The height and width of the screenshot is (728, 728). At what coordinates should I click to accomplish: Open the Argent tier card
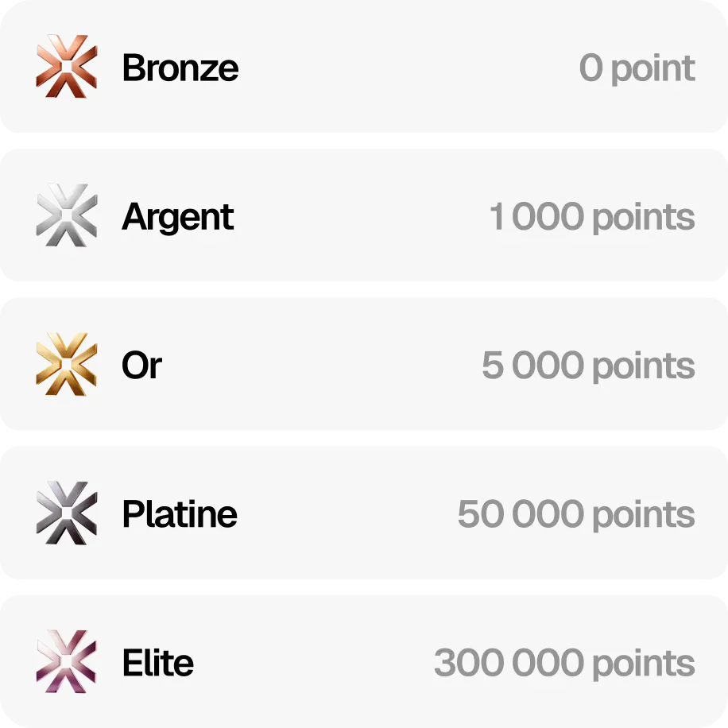(x=364, y=215)
